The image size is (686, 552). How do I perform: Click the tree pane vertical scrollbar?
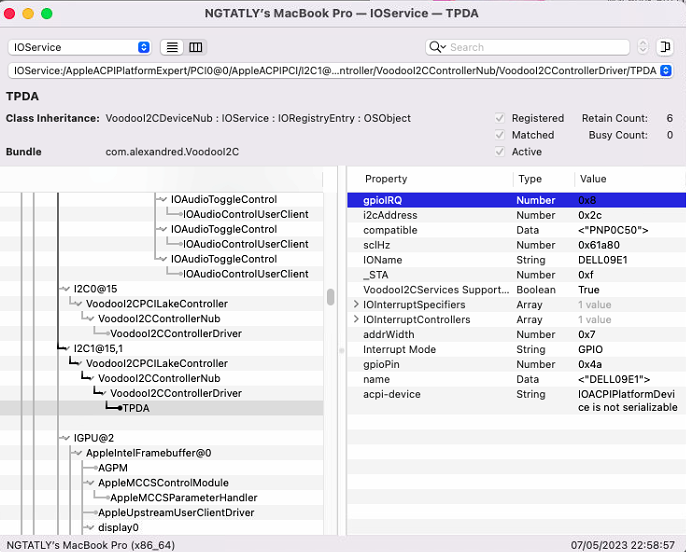pos(330,297)
